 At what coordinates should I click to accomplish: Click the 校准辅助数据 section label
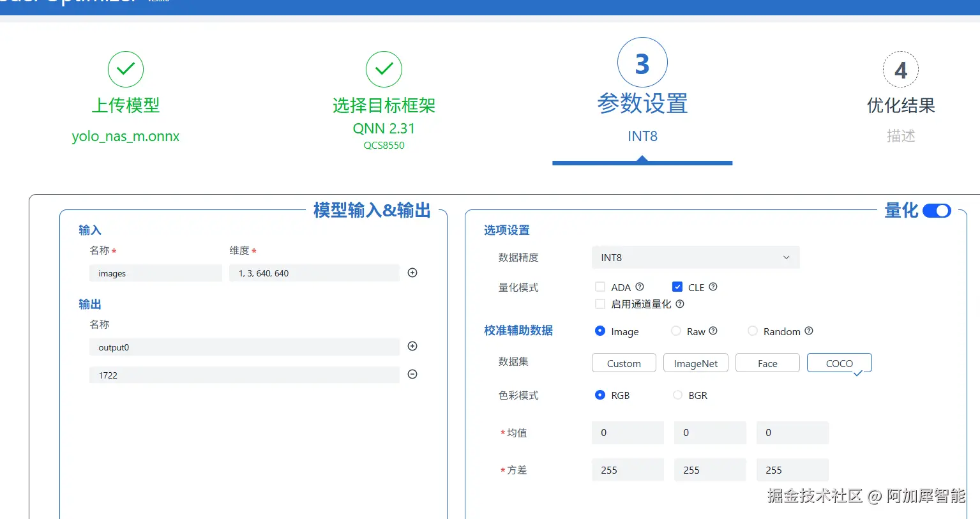(518, 330)
